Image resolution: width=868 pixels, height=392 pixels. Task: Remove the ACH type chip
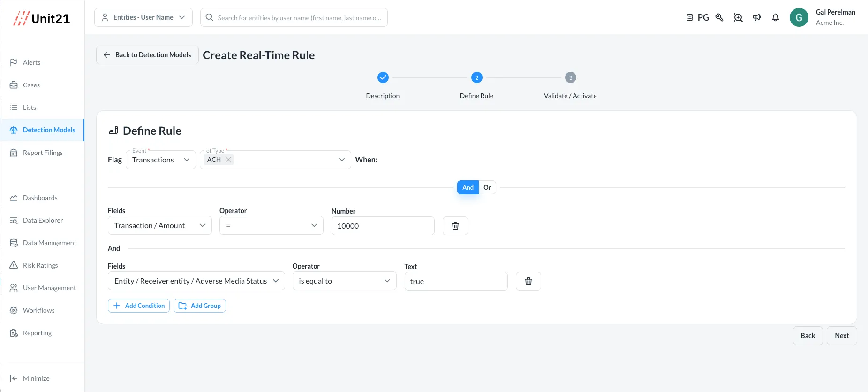(228, 160)
